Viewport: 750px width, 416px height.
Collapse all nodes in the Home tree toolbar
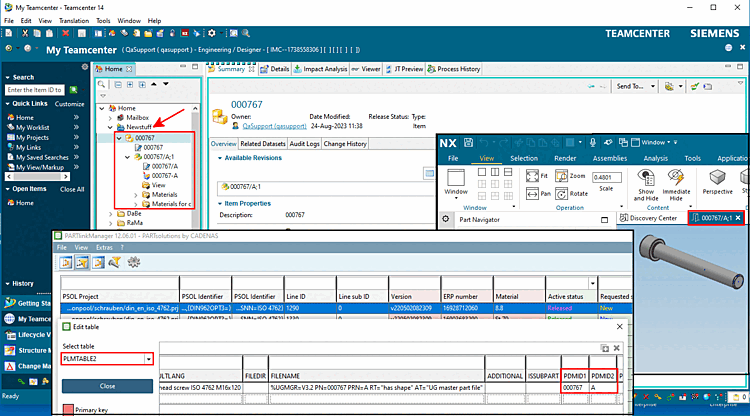pos(118,84)
